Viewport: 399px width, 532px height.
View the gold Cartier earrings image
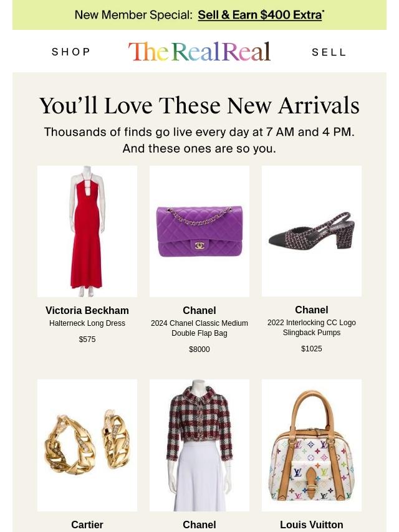click(x=87, y=445)
